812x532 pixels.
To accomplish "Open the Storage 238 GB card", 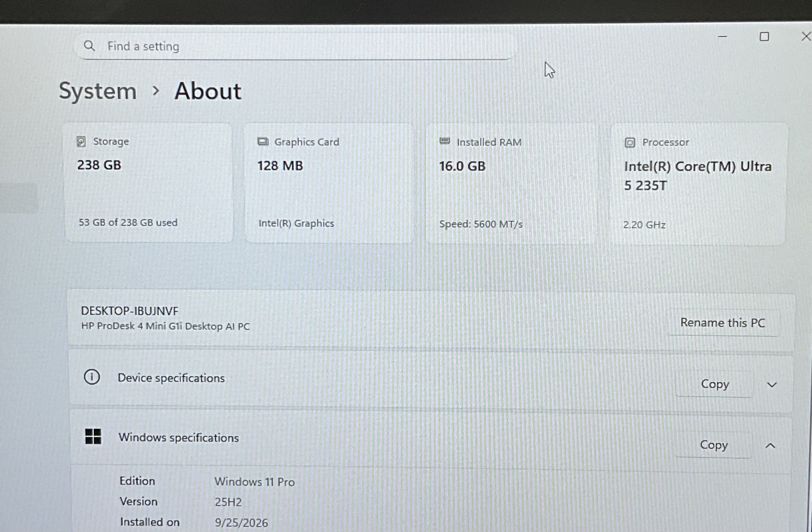I will [x=149, y=183].
